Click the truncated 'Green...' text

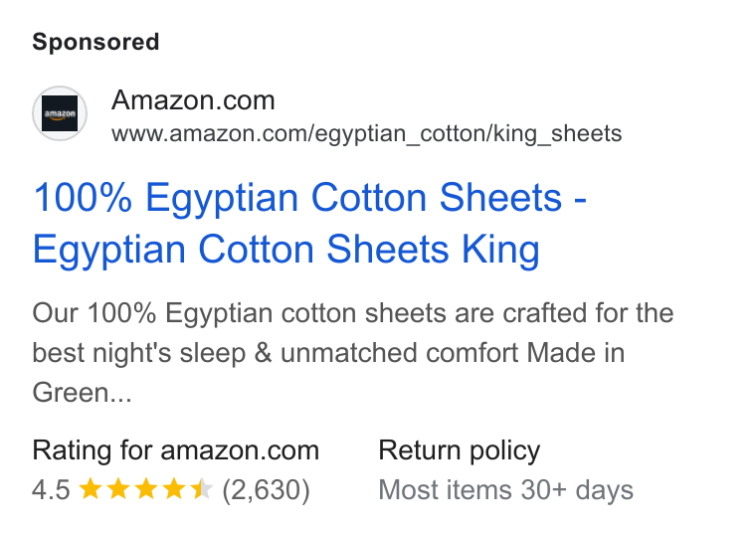82,392
